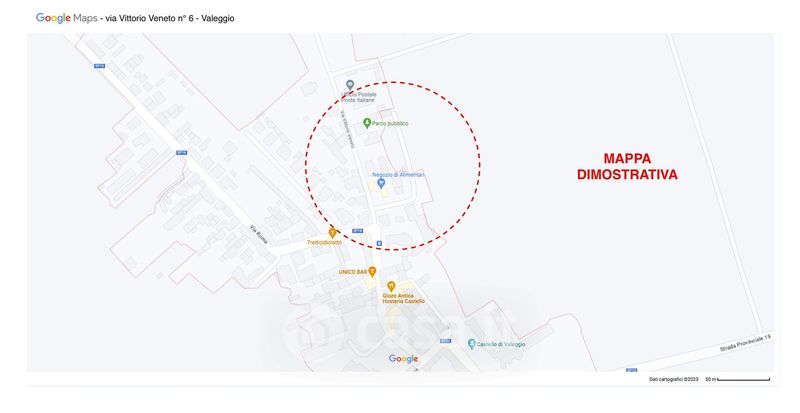Select the green Parco pubblico marker
The height and width of the screenshot is (413, 800).
[366, 123]
